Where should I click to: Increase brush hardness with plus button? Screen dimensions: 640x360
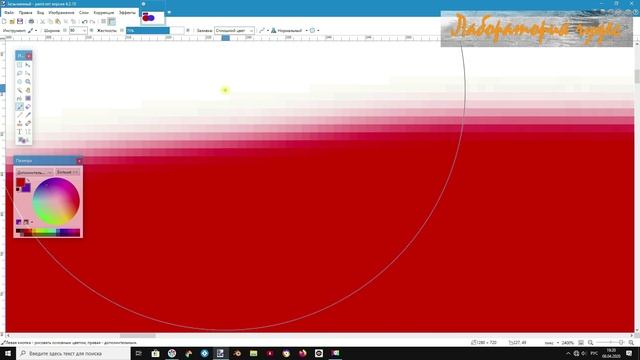(x=188, y=30)
